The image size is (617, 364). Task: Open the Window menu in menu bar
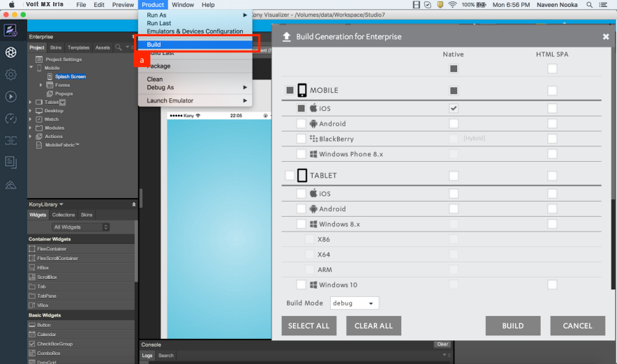(183, 5)
